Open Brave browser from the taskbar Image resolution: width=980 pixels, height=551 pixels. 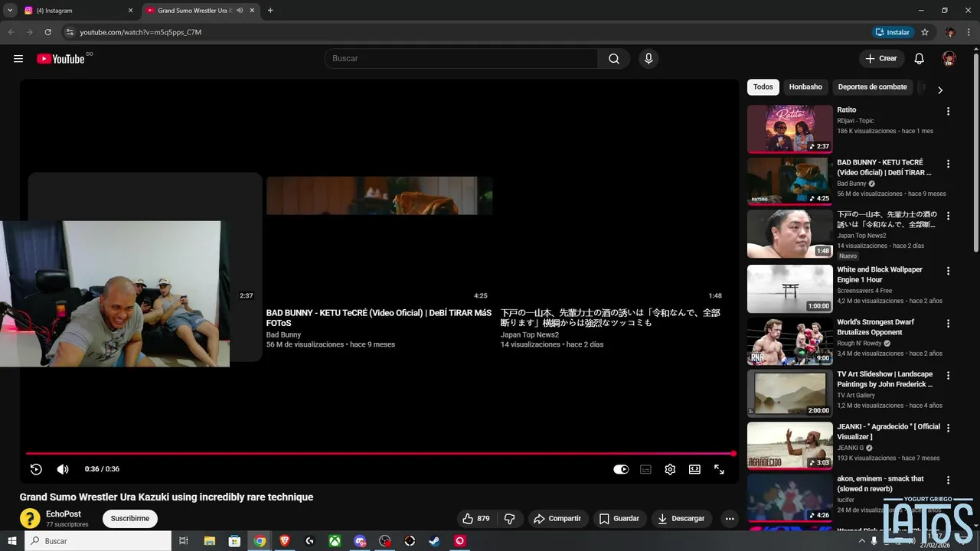(285, 541)
